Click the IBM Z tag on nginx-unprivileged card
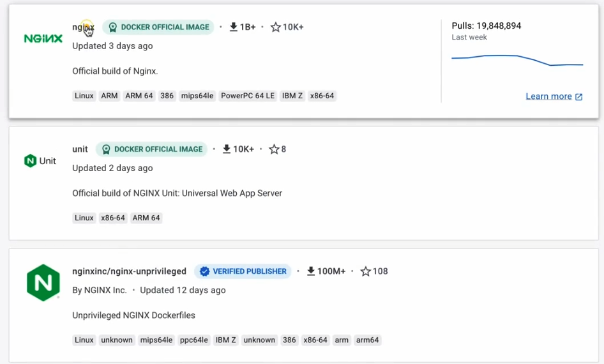Image resolution: width=604 pixels, height=364 pixels. 226,340
